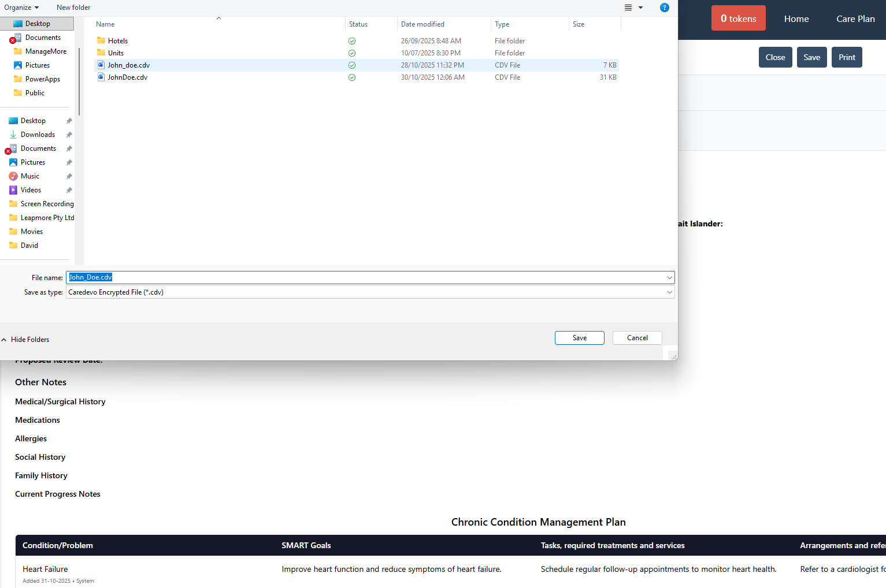Click inside the File name text field
This screenshot has height=588, width=886.
(x=370, y=278)
